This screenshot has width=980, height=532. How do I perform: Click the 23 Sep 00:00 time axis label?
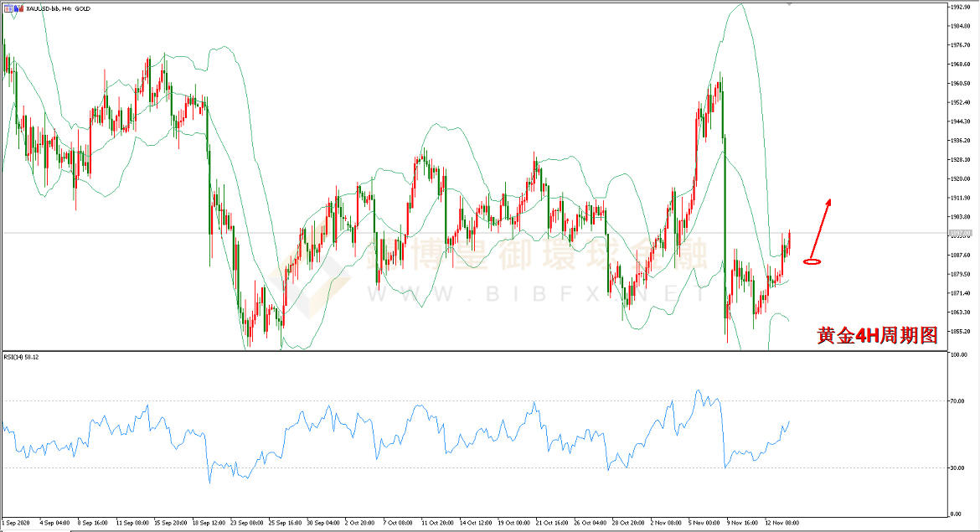[x=247, y=522]
